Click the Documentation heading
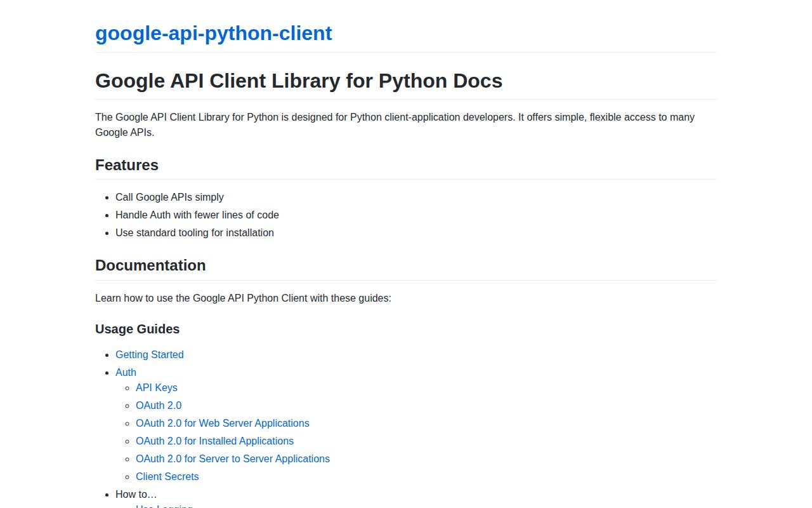The width and height of the screenshot is (812, 508). (150, 265)
